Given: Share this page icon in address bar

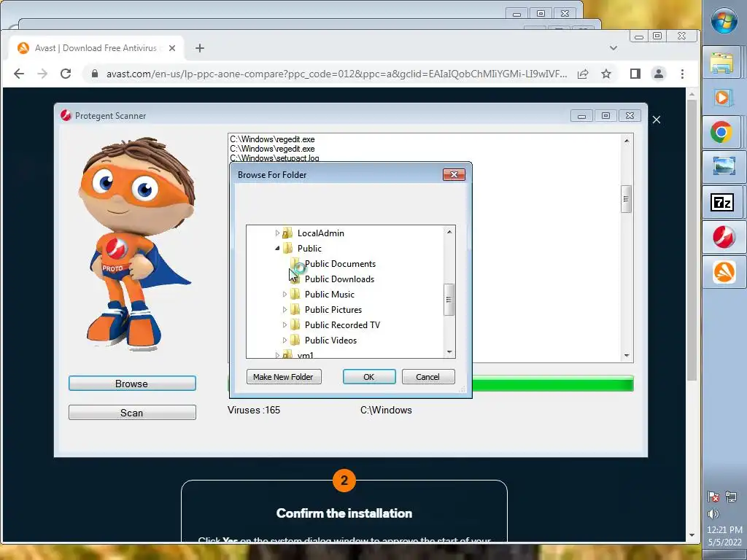Looking at the screenshot, I should pyautogui.click(x=583, y=74).
